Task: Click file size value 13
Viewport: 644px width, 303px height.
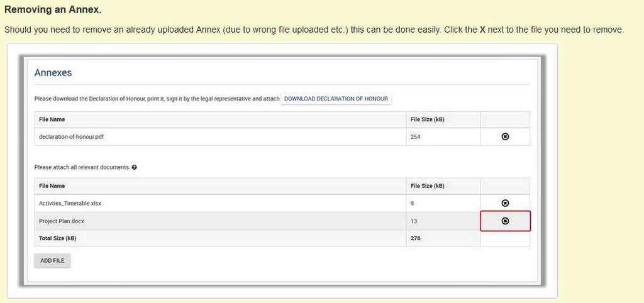Action: 414,221
